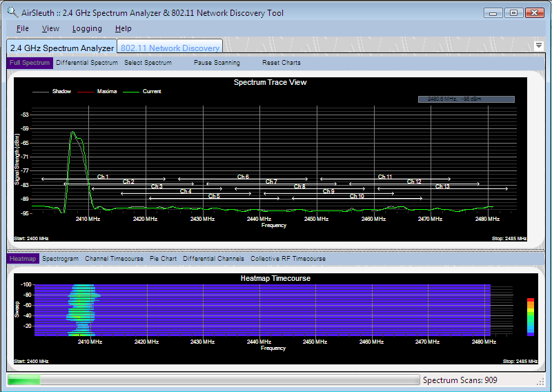Viewport: 552px width, 392px height.
Task: Click the Maxima legend entry
Action: [x=97, y=91]
